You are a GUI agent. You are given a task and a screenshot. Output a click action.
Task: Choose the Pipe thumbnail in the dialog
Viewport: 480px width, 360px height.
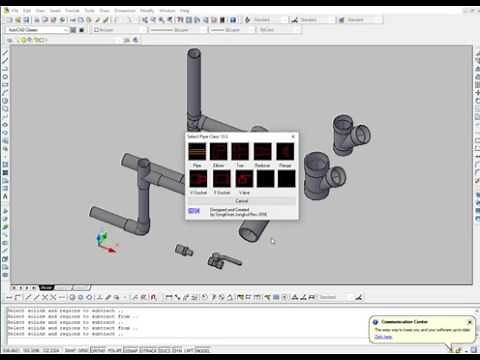pyautogui.click(x=197, y=152)
